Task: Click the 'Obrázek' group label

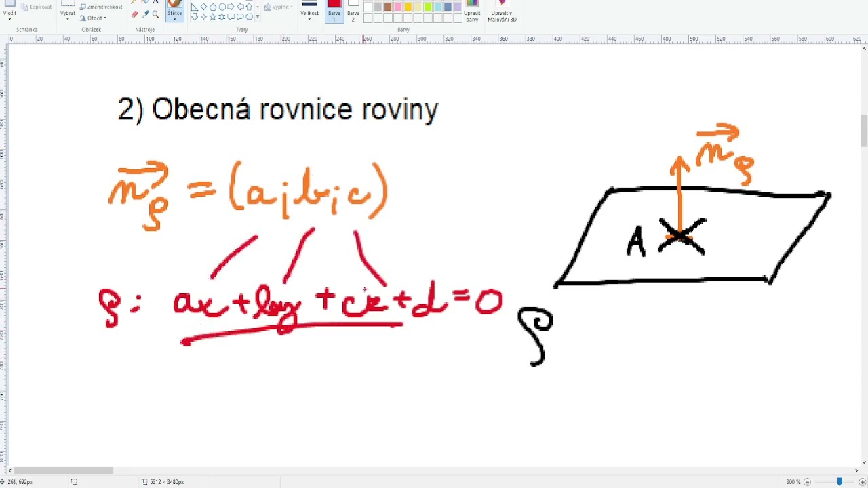Action: click(91, 30)
